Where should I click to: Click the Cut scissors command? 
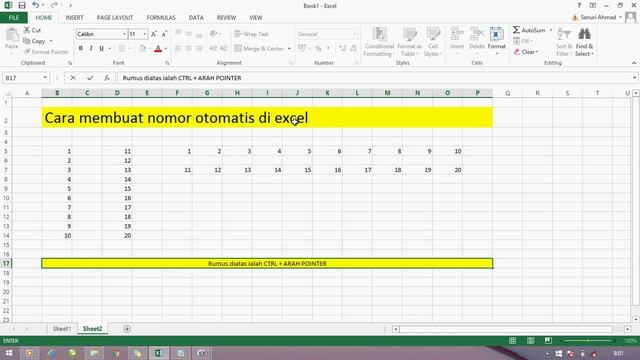32,30
